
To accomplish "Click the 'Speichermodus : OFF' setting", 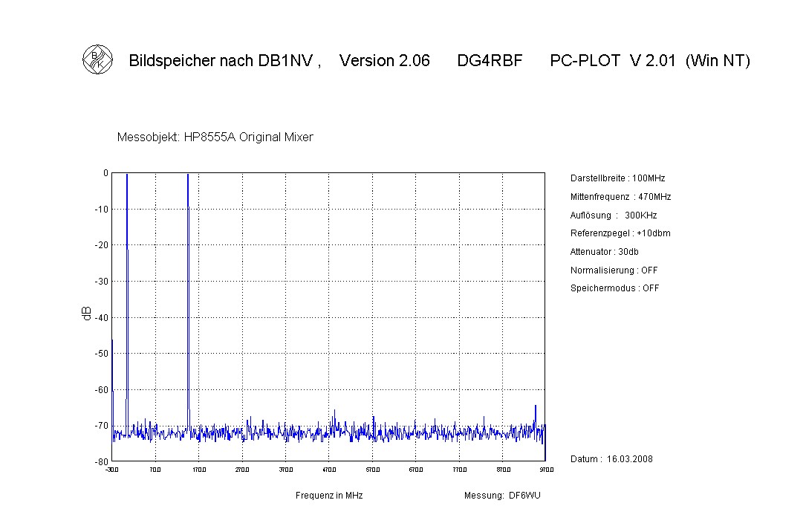I will [614, 288].
